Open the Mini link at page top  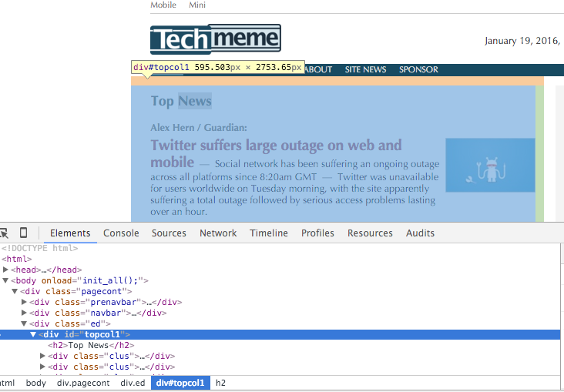[197, 5]
